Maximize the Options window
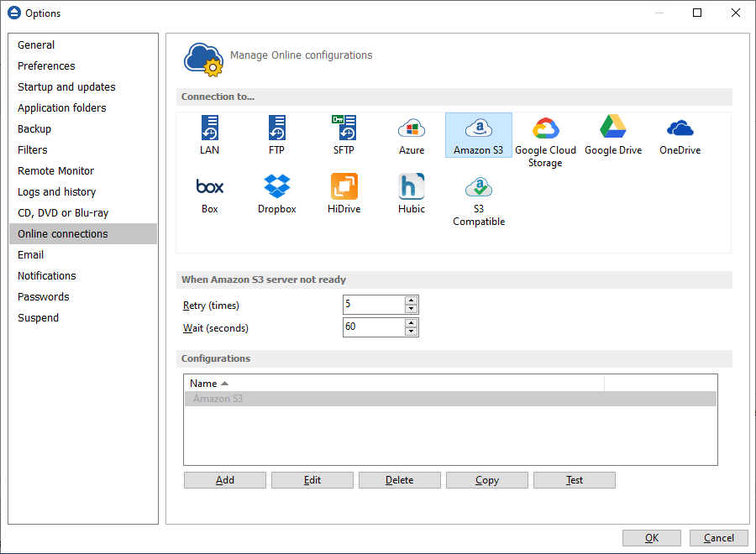756x554 pixels. (697, 13)
